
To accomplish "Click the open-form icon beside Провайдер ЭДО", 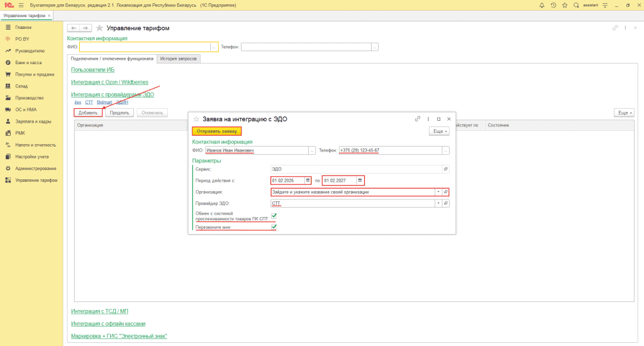I will point(446,203).
